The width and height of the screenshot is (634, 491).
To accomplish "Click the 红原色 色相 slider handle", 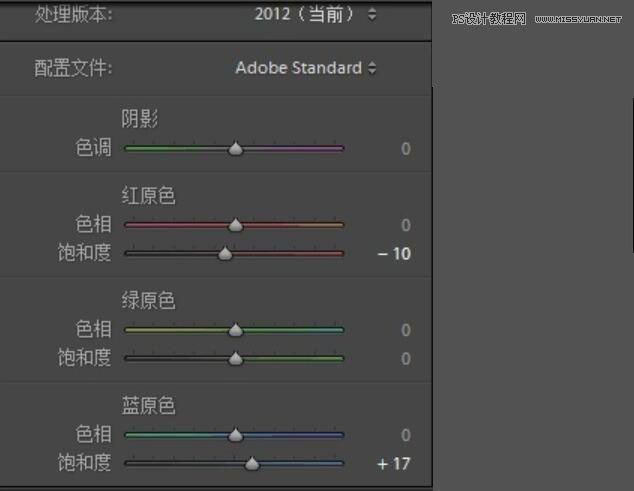I will [x=235, y=225].
